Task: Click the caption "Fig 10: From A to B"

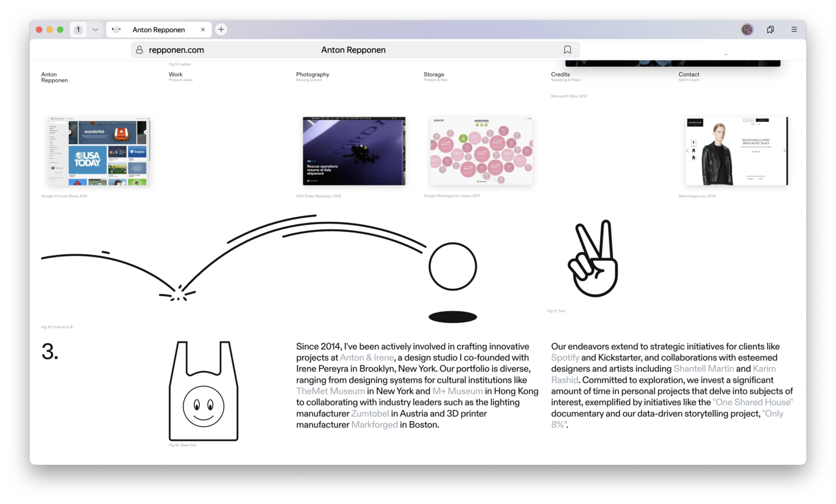Action: tap(57, 327)
